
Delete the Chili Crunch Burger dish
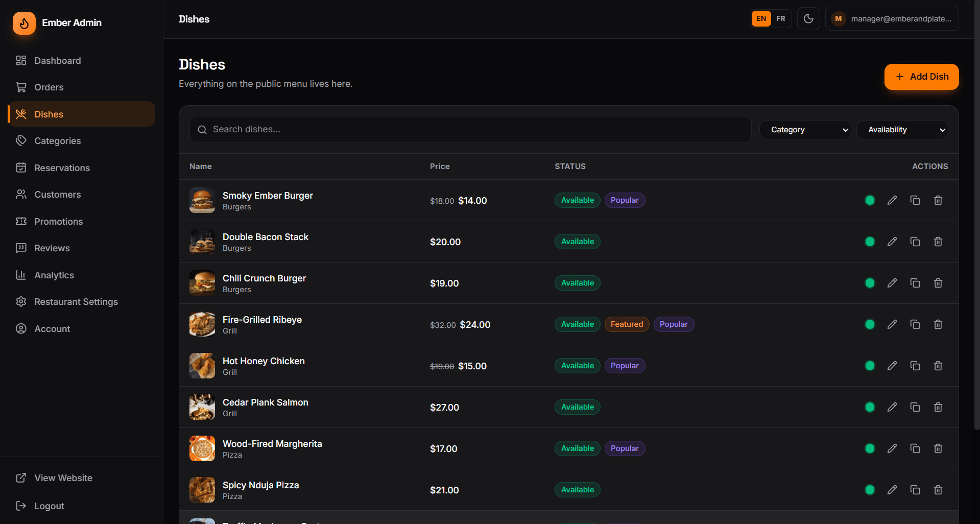pyautogui.click(x=938, y=283)
